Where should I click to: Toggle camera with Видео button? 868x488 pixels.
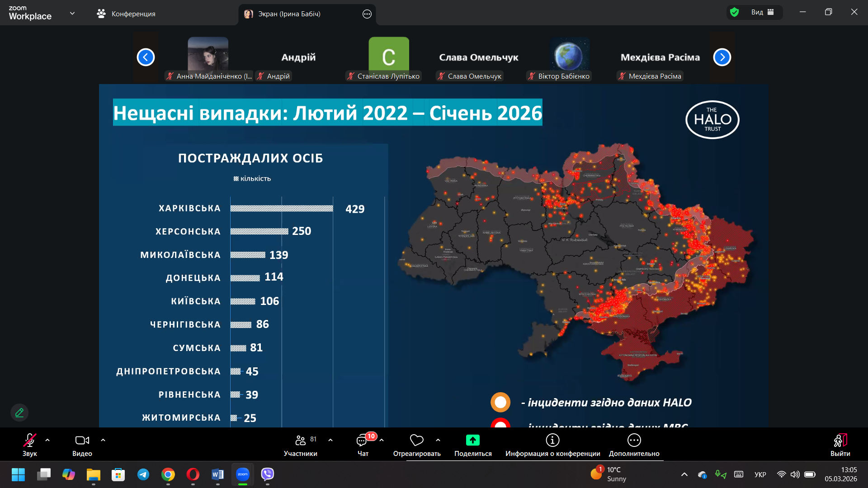coord(82,441)
